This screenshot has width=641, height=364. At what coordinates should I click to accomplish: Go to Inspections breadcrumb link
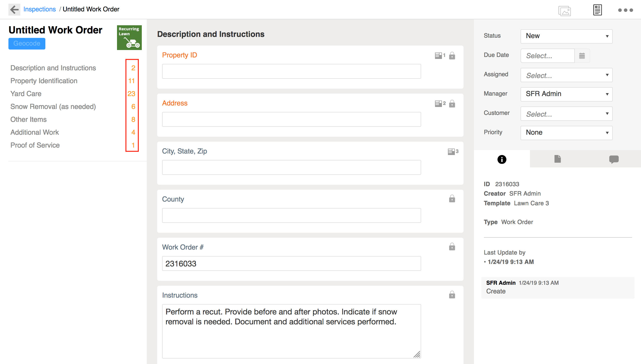pos(39,9)
